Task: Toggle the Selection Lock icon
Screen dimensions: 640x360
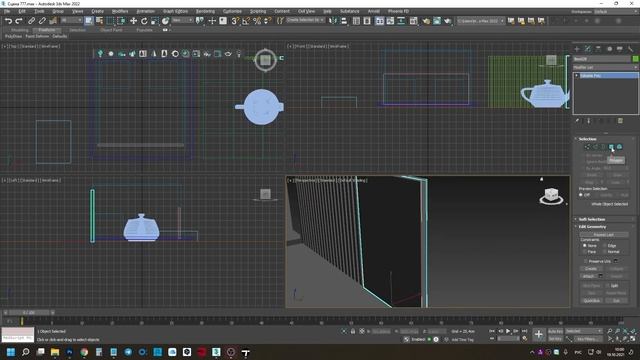Action: 353,331
